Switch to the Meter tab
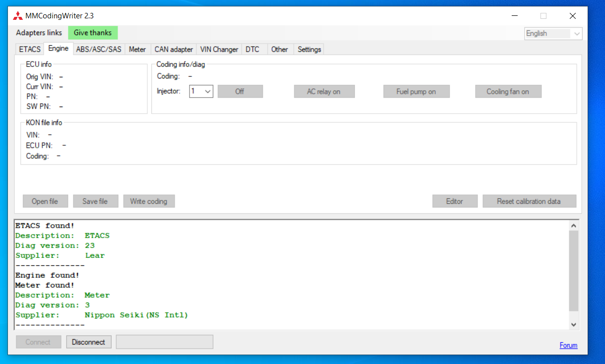 [137, 49]
